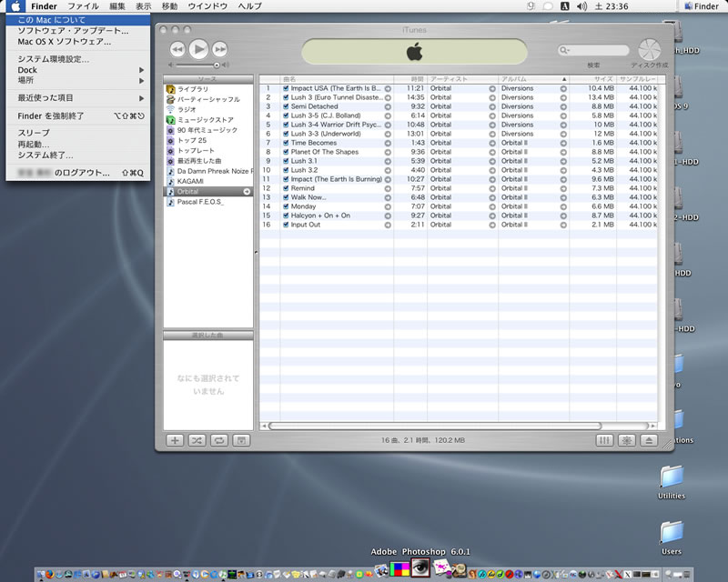728x582 pixels.
Task: Expand the Dock submenu
Action: pyautogui.click(x=78, y=70)
